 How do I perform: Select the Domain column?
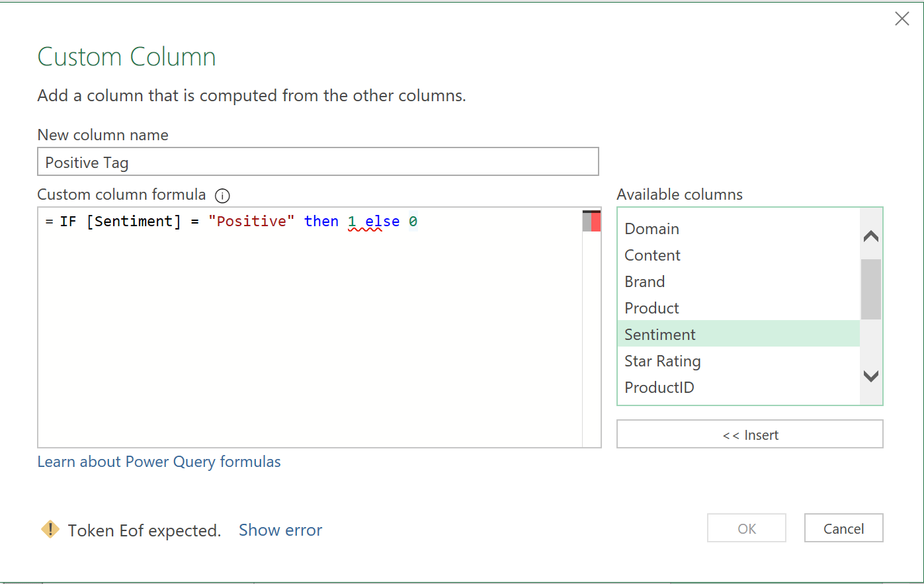(x=651, y=229)
